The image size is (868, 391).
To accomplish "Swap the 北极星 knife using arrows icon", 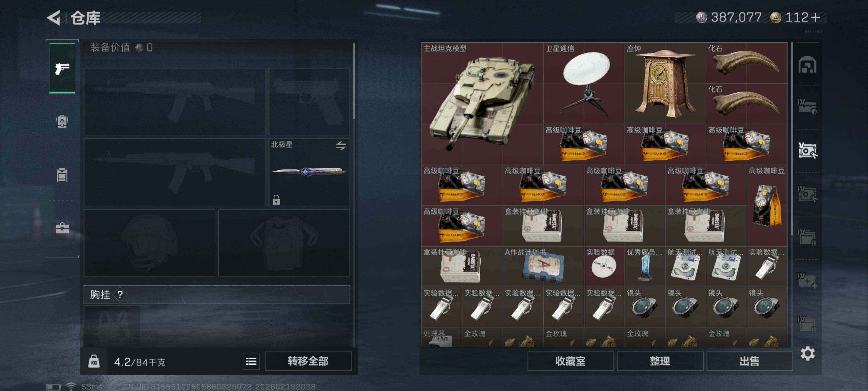I will [x=341, y=146].
